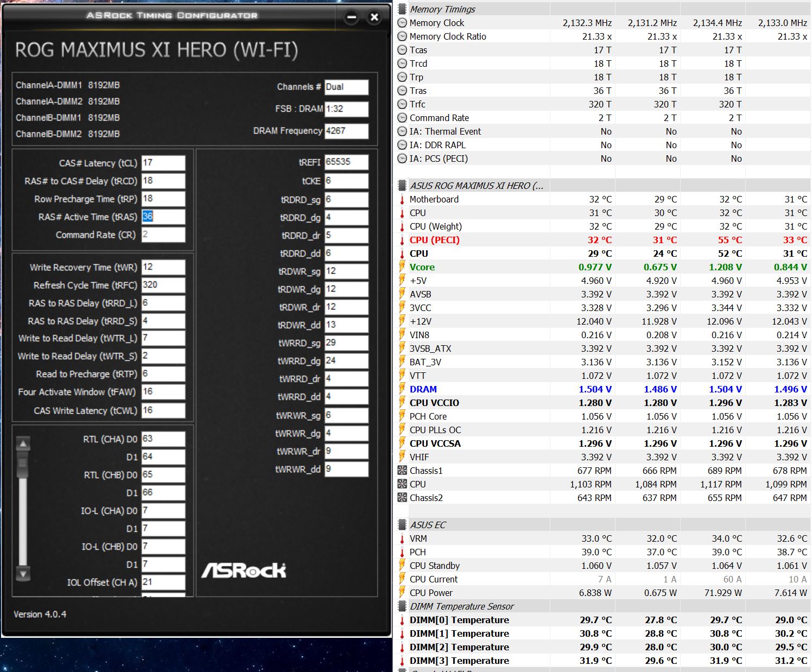Click the tREFI value field

tap(346, 162)
